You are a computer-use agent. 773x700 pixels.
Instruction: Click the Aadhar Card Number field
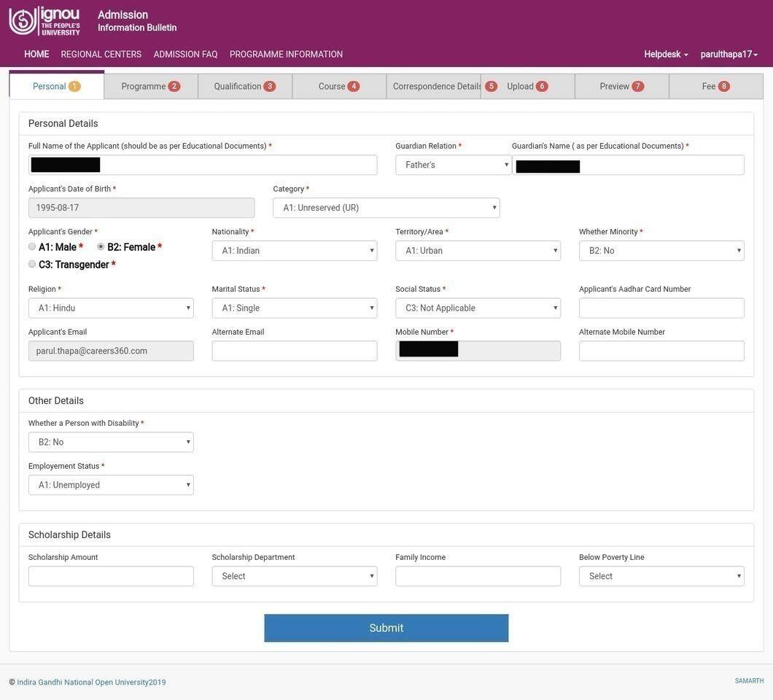point(661,308)
